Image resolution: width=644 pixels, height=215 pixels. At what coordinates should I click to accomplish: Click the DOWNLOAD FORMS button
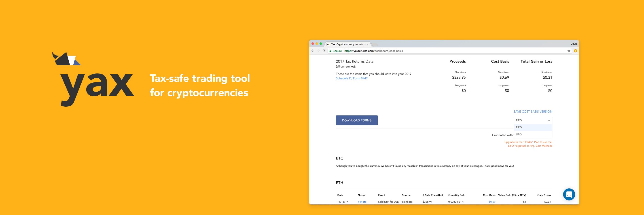(357, 120)
